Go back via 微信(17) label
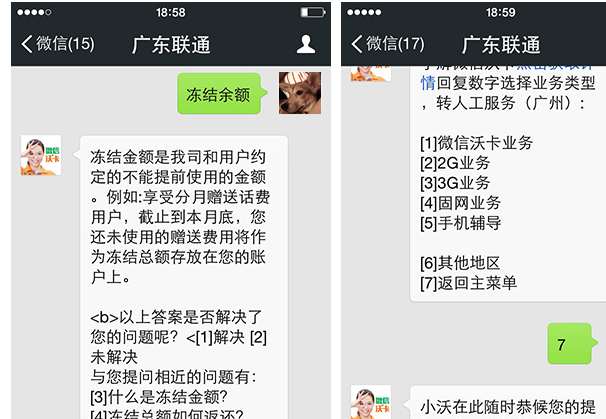Screen dimensions: 606x419 point(395,44)
